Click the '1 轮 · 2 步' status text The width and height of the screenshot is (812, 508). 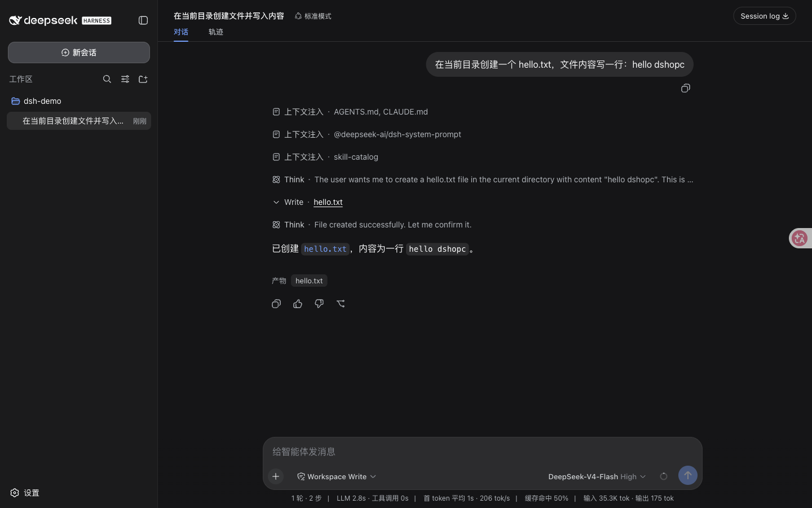click(307, 498)
